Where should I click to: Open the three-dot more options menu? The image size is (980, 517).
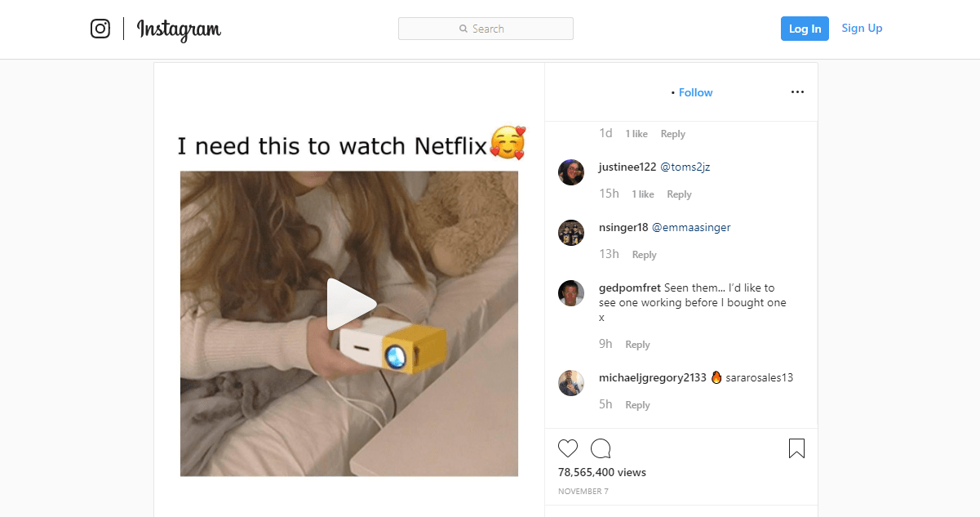(798, 92)
